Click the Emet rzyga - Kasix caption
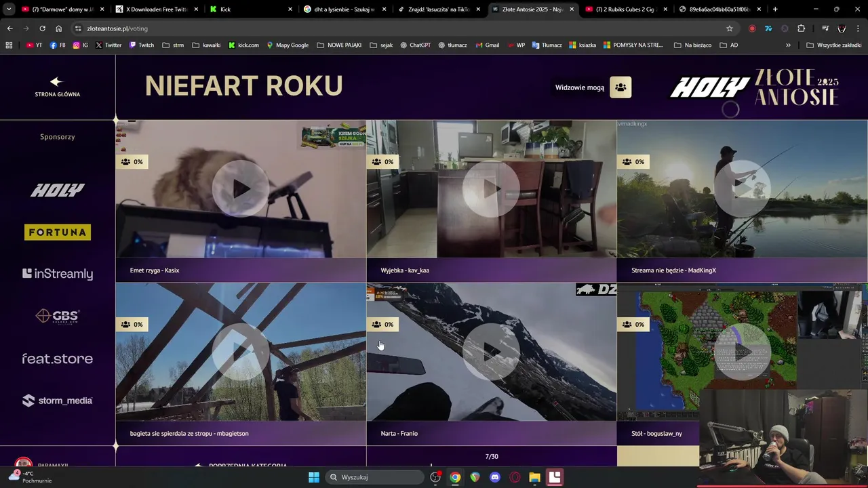868x488 pixels. (155, 270)
